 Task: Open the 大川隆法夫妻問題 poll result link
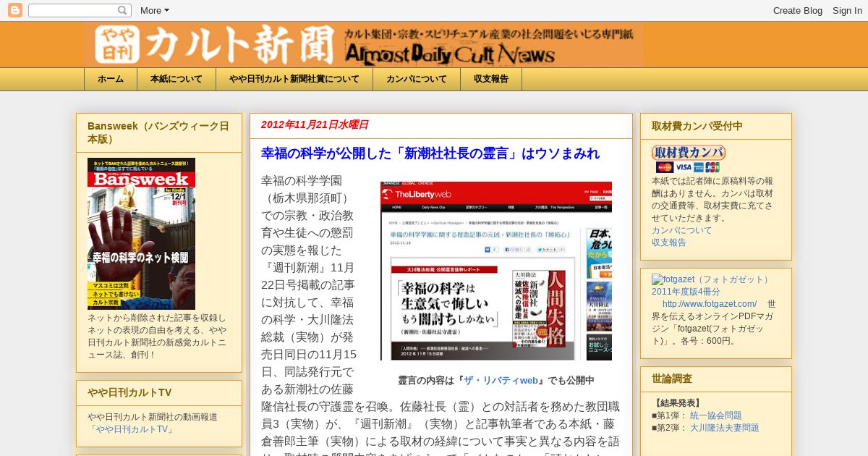pos(725,428)
